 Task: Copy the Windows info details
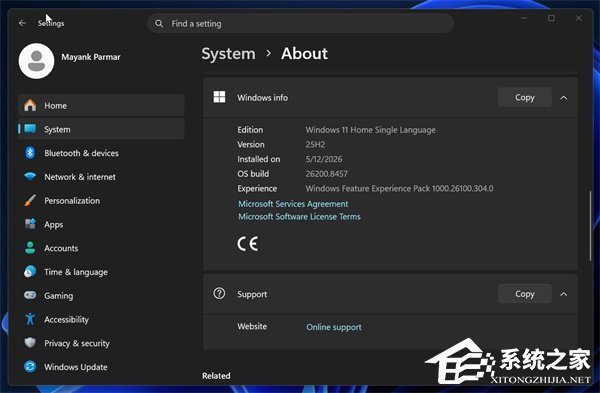(525, 97)
